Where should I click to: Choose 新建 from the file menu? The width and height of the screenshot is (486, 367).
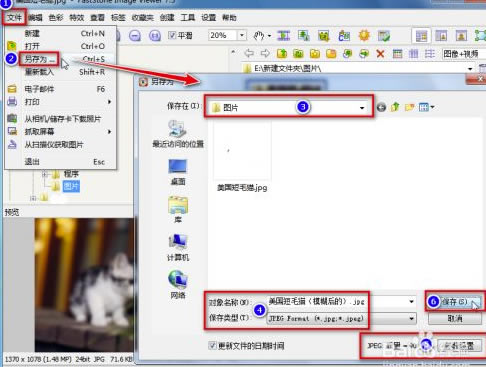point(61,33)
